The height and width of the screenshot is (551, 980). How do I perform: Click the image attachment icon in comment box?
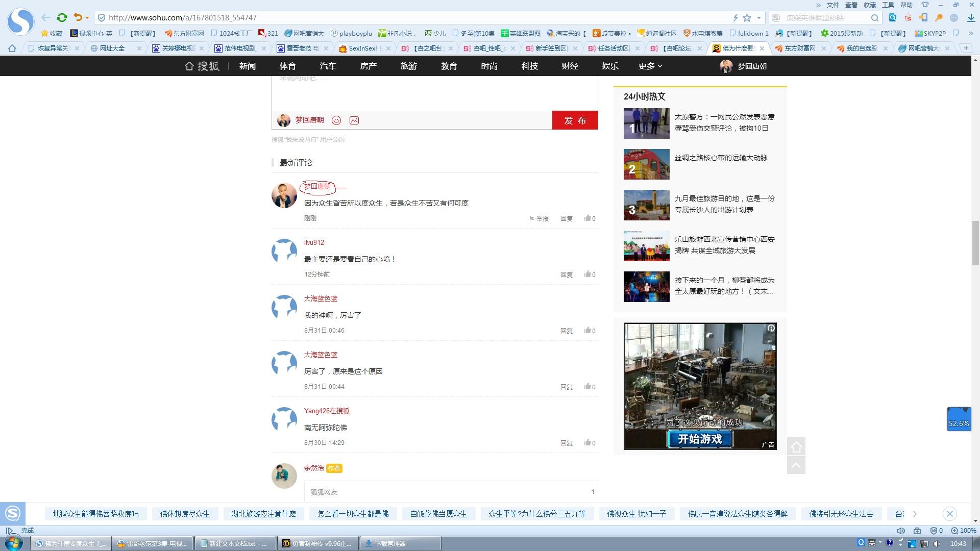tap(355, 120)
